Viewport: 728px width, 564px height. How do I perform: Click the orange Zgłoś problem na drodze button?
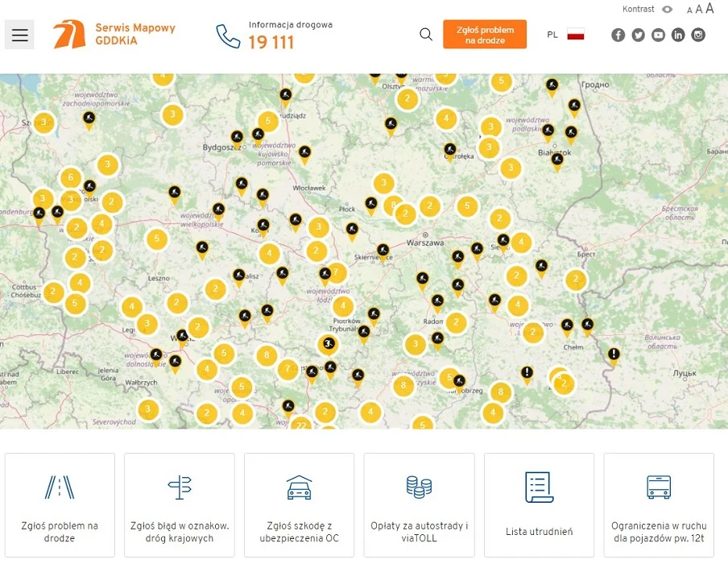coord(484,34)
